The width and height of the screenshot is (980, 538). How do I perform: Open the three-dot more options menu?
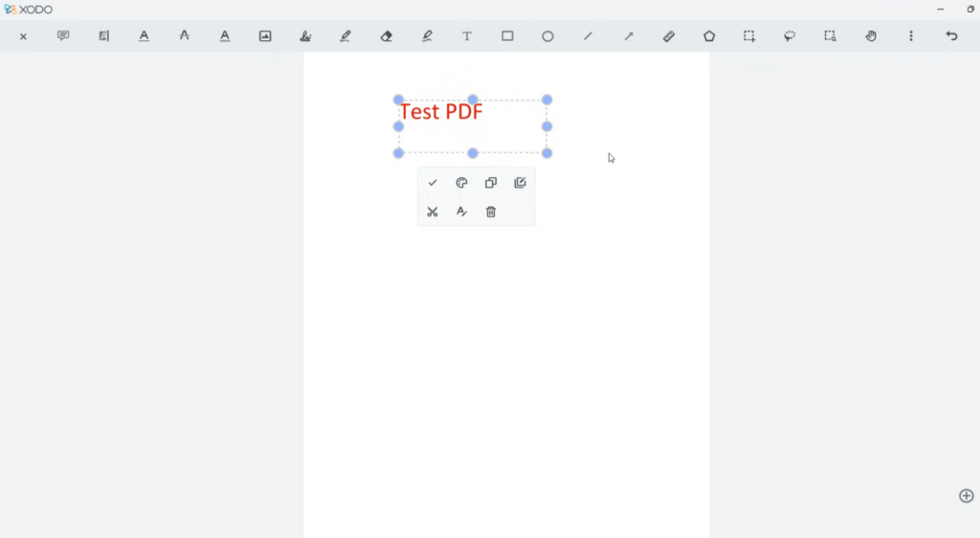tap(911, 36)
